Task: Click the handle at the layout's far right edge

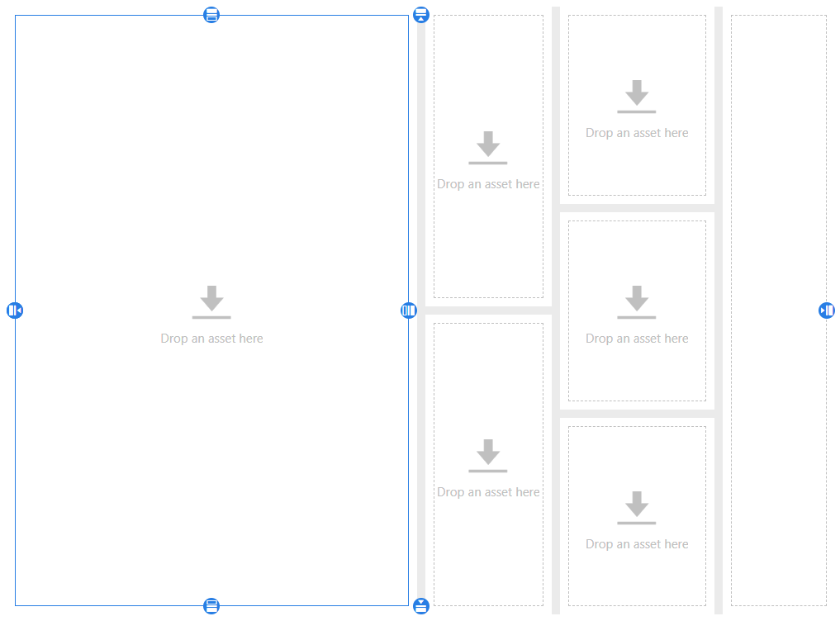Action: [x=827, y=310]
